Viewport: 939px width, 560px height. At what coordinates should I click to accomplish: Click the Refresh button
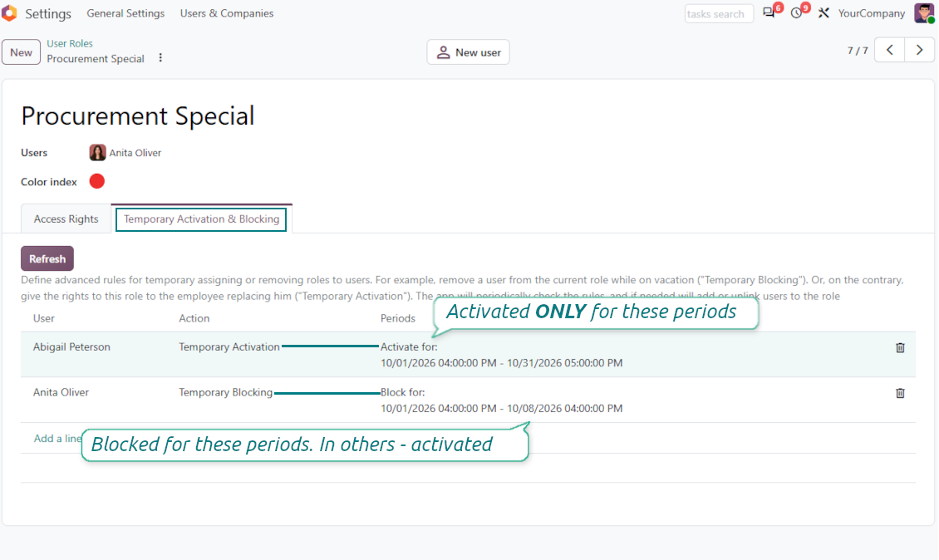(47, 258)
